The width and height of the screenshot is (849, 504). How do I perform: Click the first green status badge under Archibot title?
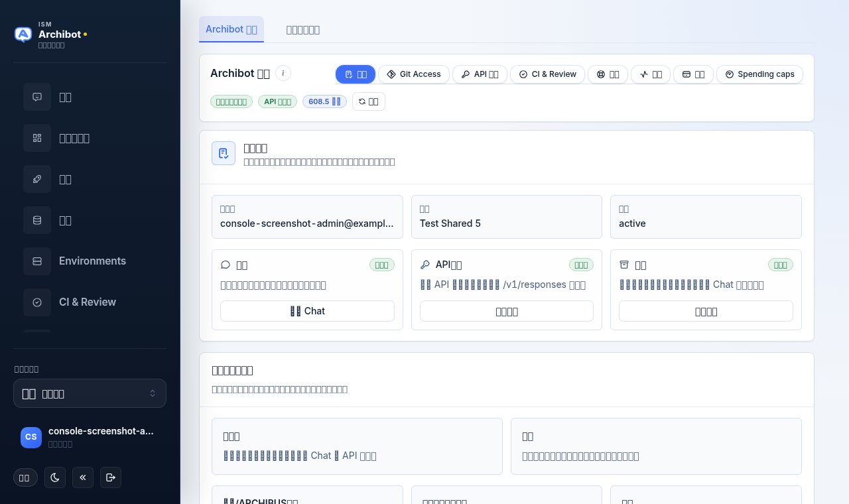click(231, 101)
